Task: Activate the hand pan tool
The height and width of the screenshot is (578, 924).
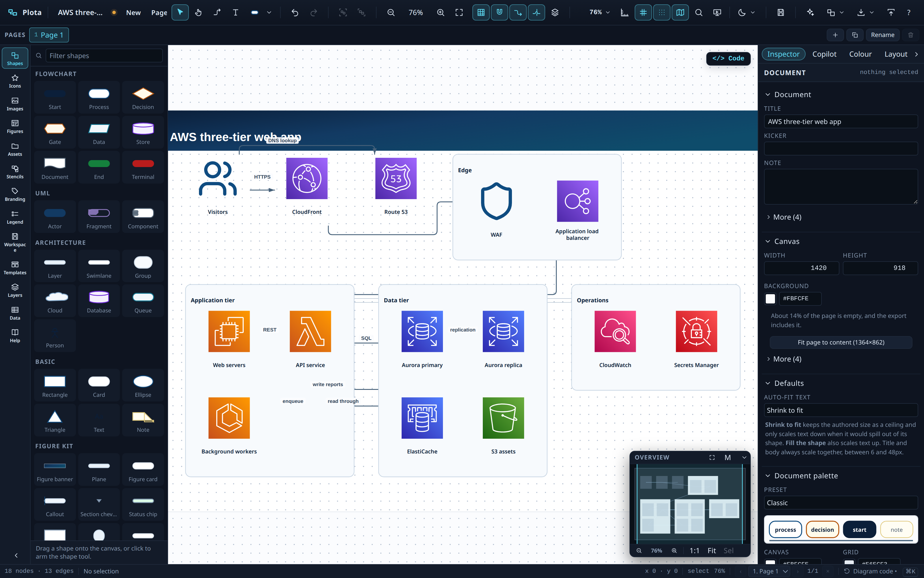Action: [x=198, y=13]
